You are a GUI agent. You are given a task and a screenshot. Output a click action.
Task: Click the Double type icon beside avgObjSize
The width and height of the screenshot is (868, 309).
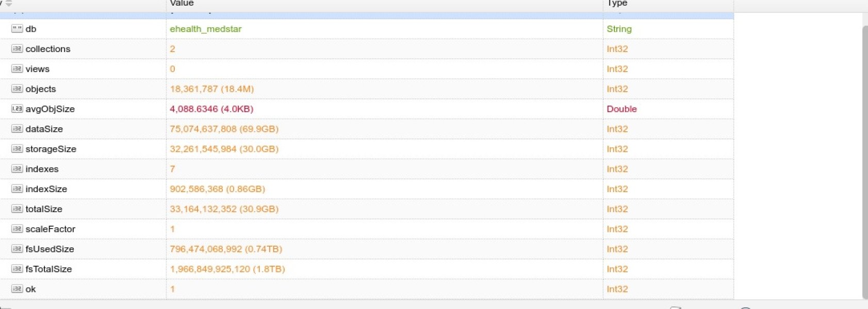(17, 109)
